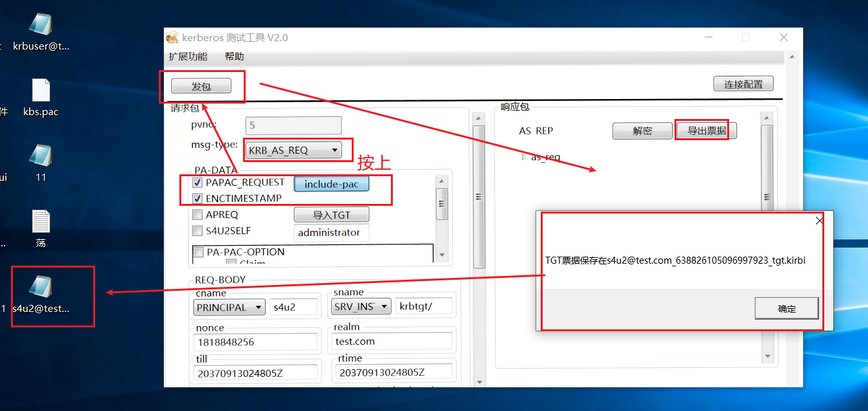Viewport: 868px width, 411px height.
Task: Open the 扩展功能 menu
Action: (x=188, y=57)
